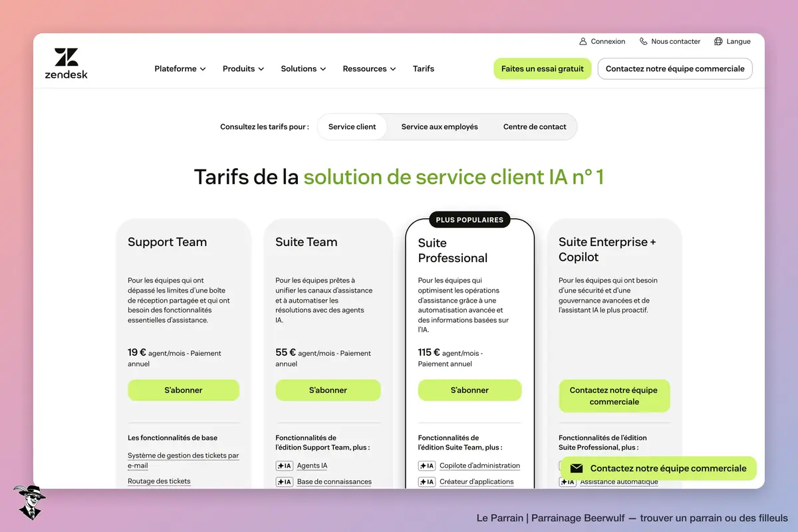Click the Support Team plan title
This screenshot has height=532, width=798.
pyautogui.click(x=167, y=242)
